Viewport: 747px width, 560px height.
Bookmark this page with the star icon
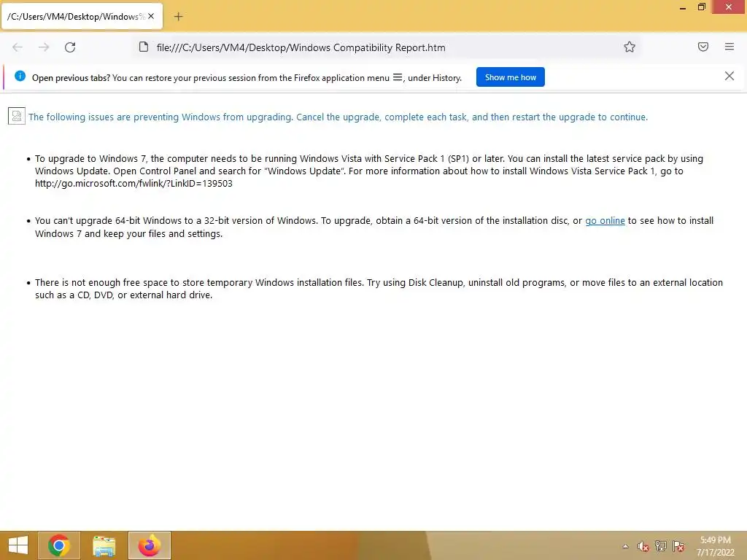point(630,47)
